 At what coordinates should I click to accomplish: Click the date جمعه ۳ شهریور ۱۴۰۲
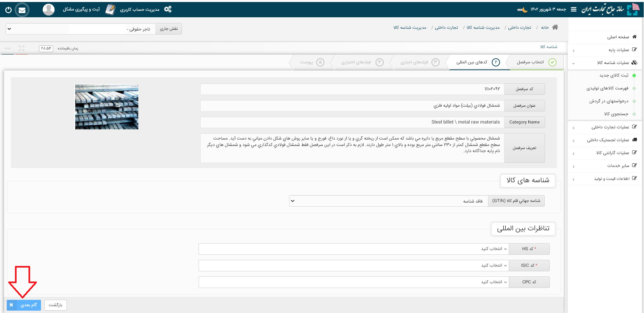click(548, 9)
